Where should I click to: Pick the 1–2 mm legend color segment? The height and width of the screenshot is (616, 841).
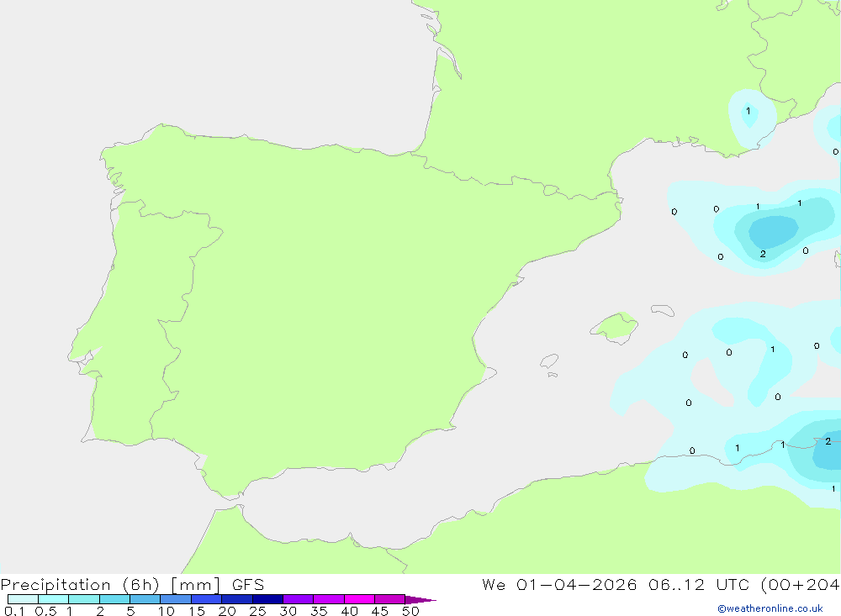click(x=84, y=599)
